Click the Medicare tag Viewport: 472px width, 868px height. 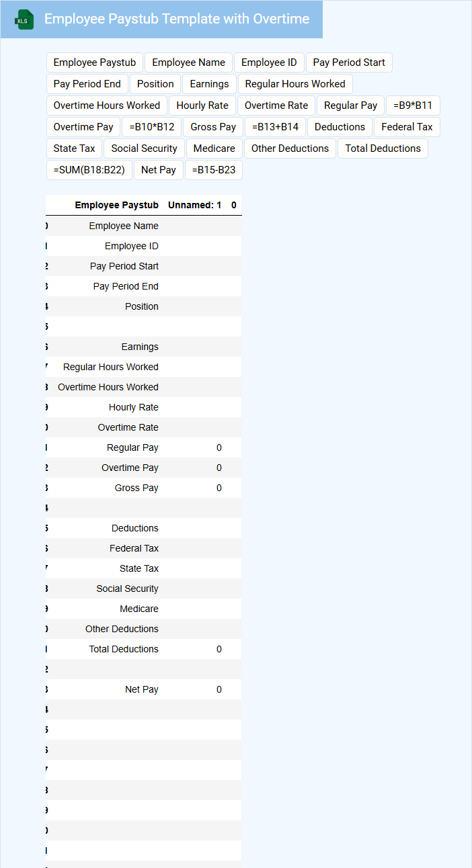[214, 148]
